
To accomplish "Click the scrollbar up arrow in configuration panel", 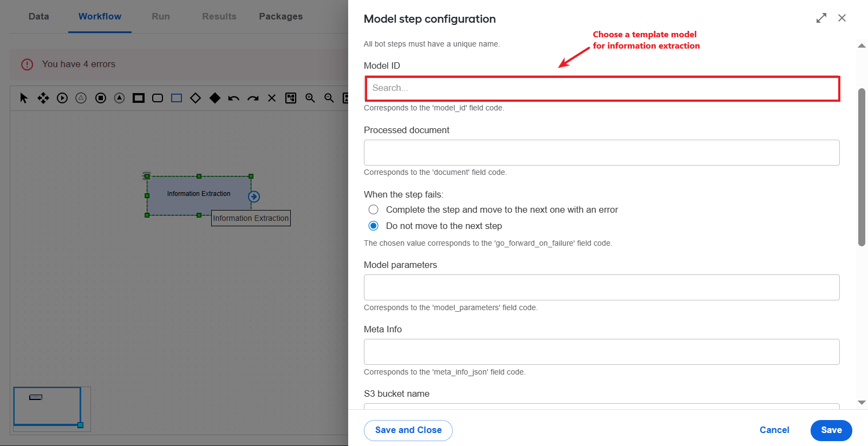I will pos(862,45).
